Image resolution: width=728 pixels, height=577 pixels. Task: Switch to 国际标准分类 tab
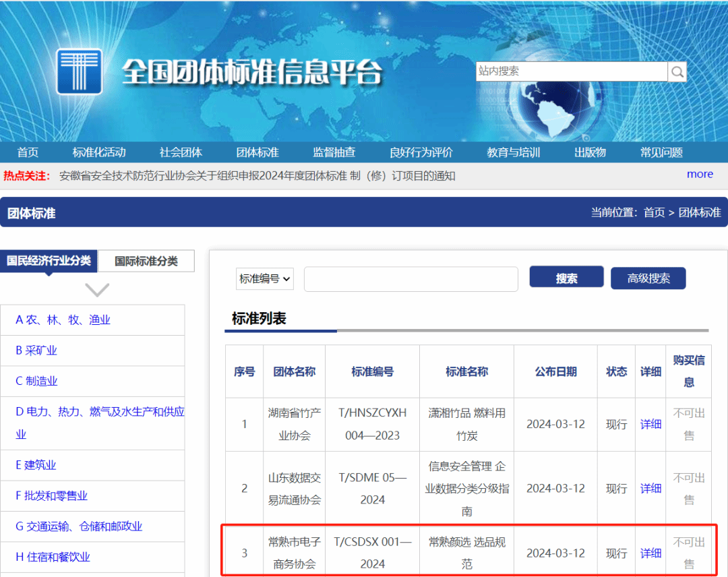146,262
